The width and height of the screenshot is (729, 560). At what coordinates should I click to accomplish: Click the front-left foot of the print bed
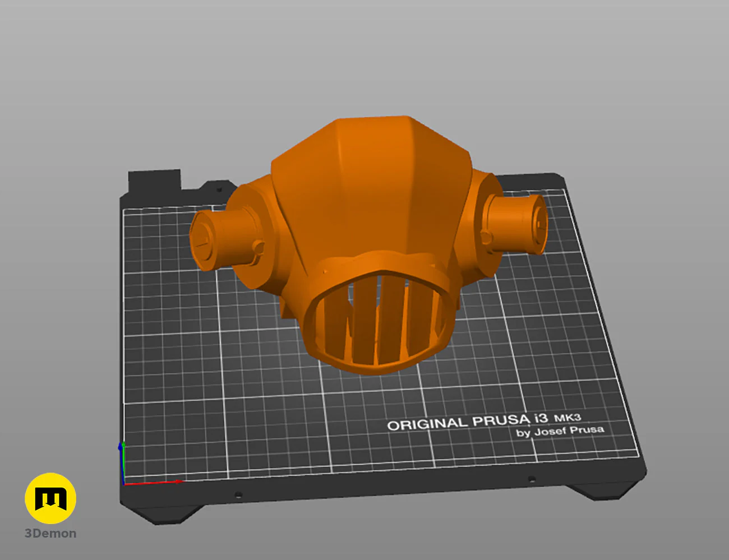coord(163,513)
